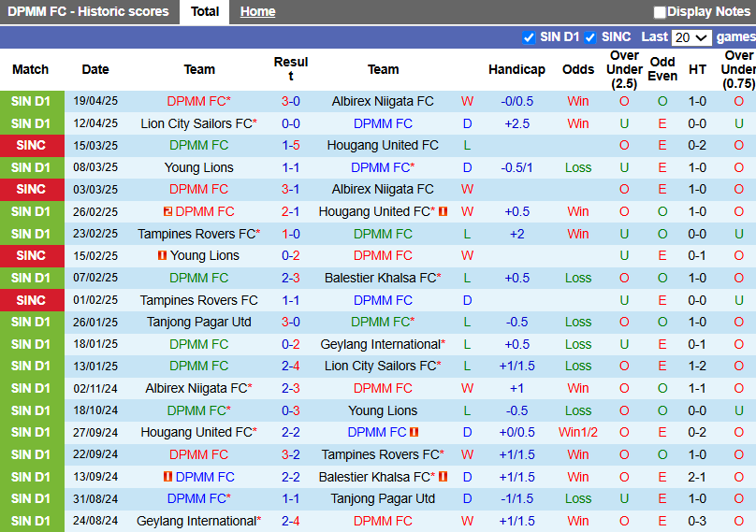Open 2-2 score versus Balestier Khalsa FC* 13/09/24
The width and height of the screenshot is (756, 532).
click(x=291, y=477)
